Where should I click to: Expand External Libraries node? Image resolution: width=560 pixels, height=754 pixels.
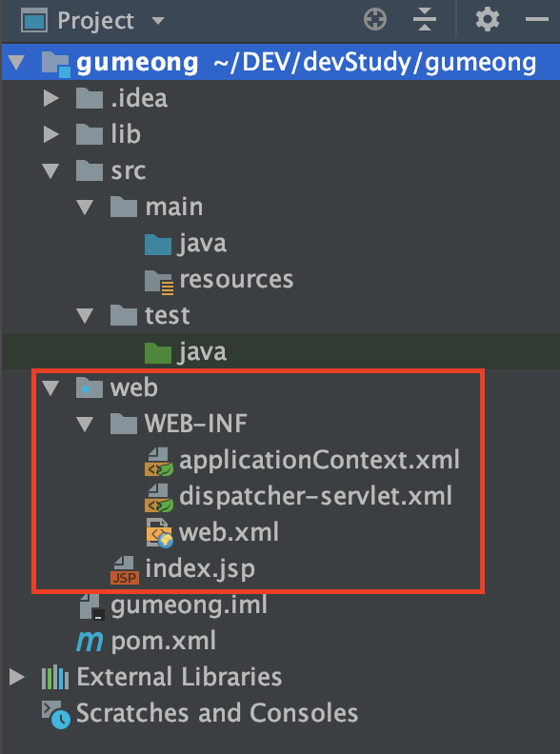pos(17,677)
